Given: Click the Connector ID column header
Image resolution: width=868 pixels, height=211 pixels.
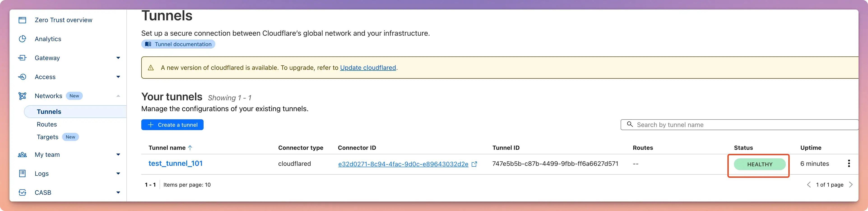Looking at the screenshot, I should [x=357, y=148].
